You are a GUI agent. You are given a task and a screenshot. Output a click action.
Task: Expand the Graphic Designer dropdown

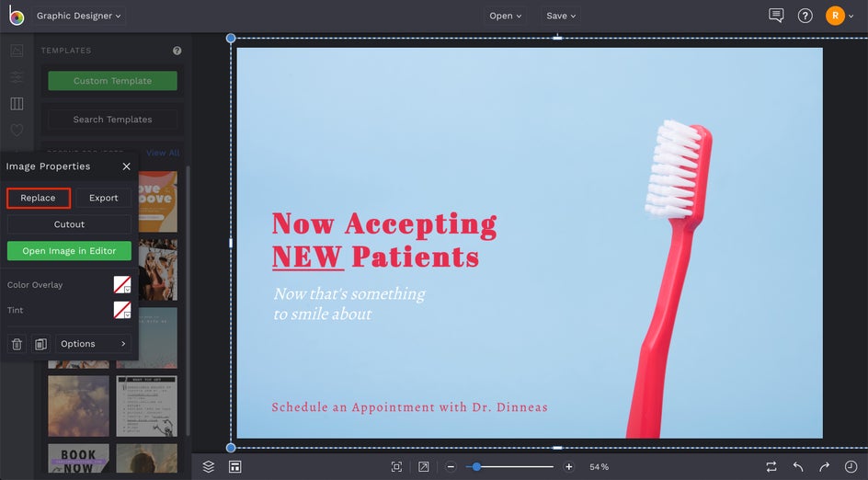point(78,16)
